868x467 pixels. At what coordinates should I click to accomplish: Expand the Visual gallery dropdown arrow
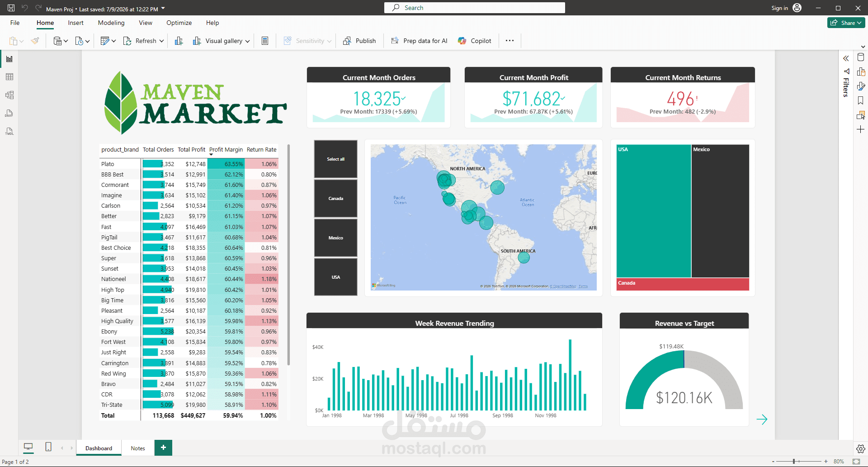point(247,41)
